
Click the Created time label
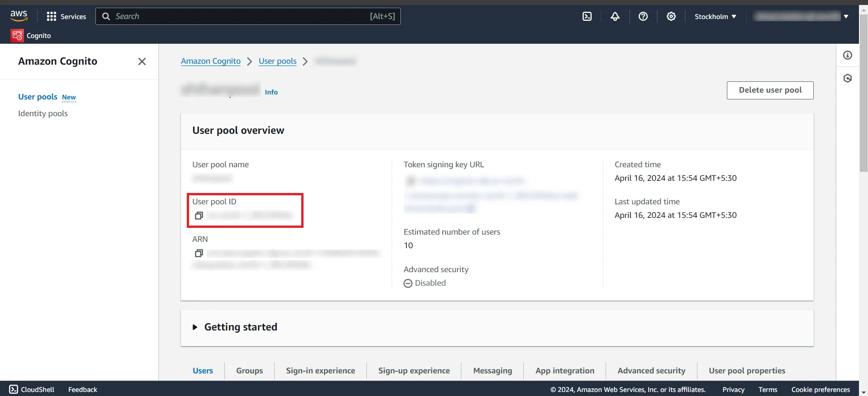638,165
